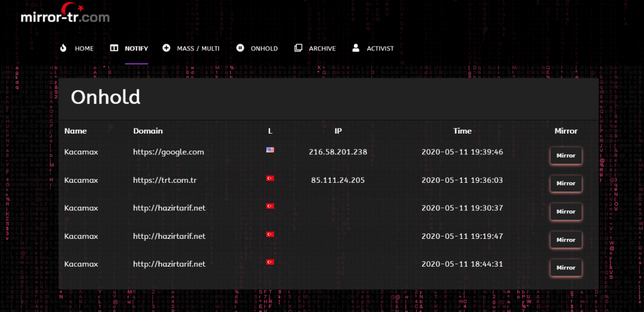The width and height of the screenshot is (644, 312).
Task: Click the US flag in google.com row
Action: [x=270, y=151]
